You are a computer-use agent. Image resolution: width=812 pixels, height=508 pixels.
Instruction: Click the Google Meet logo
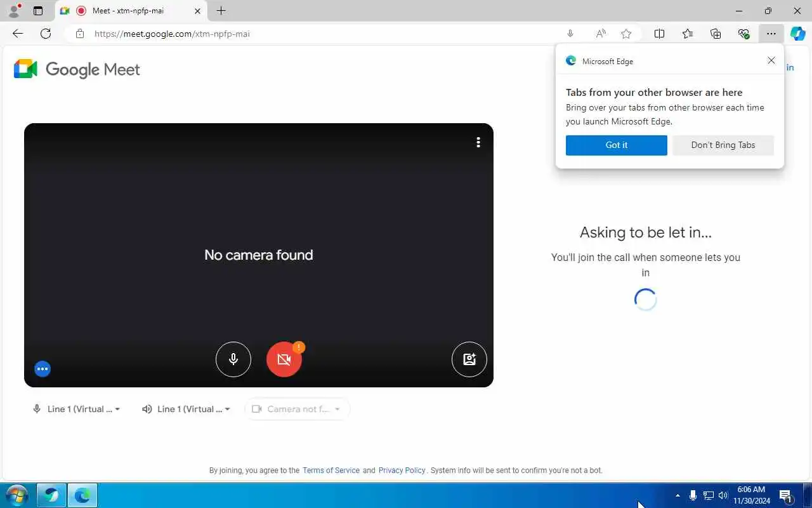tap(77, 69)
